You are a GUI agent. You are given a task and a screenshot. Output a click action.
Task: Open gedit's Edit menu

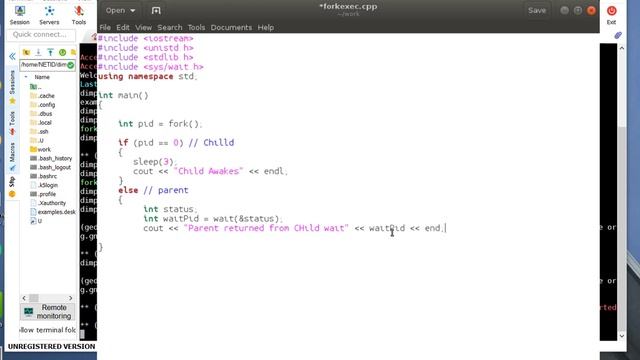click(x=122, y=27)
